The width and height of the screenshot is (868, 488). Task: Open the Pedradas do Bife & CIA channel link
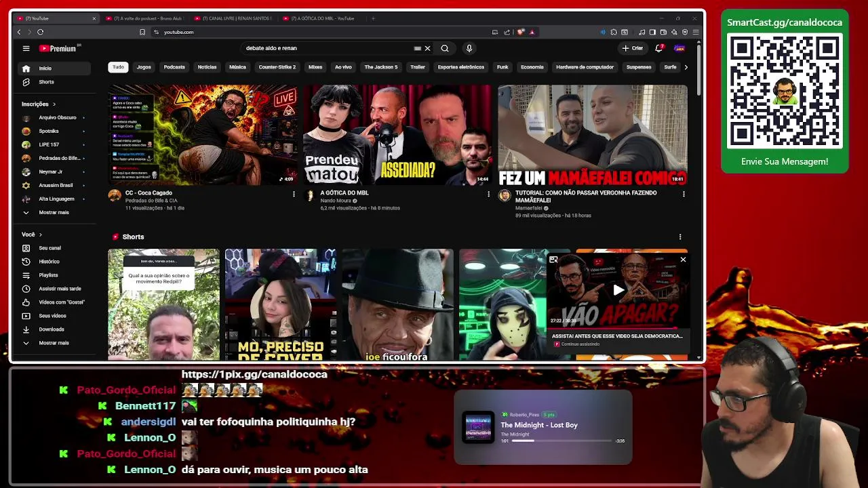tap(151, 201)
